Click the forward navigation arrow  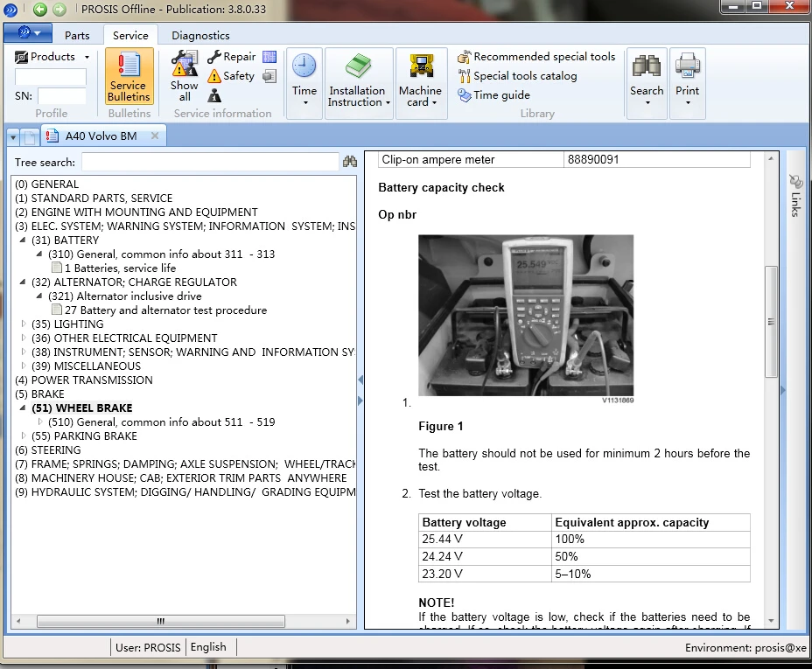pyautogui.click(x=60, y=10)
